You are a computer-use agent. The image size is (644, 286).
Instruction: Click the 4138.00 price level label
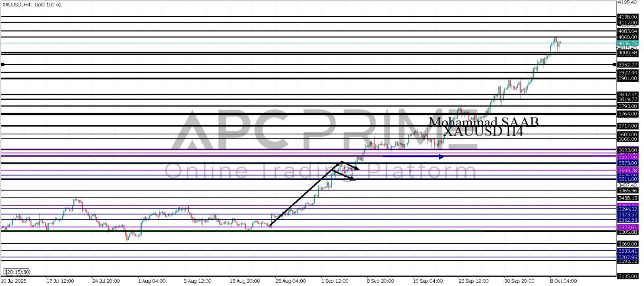pyautogui.click(x=627, y=17)
